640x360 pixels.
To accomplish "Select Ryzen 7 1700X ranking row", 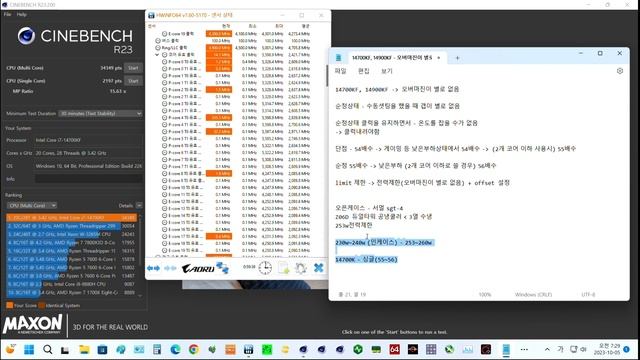I will 71,292.
